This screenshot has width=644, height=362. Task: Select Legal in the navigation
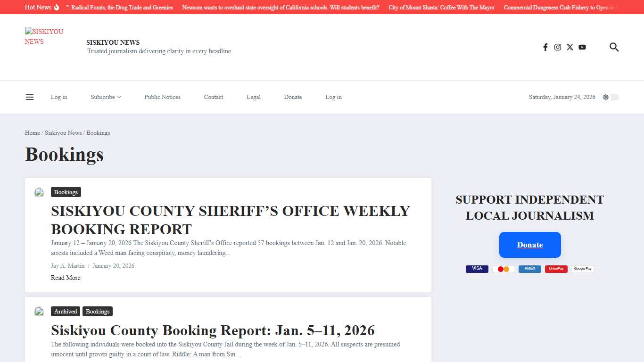tap(253, 97)
